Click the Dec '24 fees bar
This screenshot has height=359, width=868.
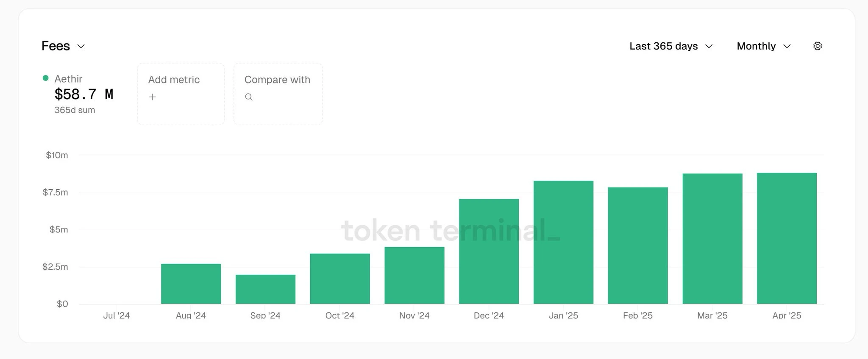pos(489,251)
